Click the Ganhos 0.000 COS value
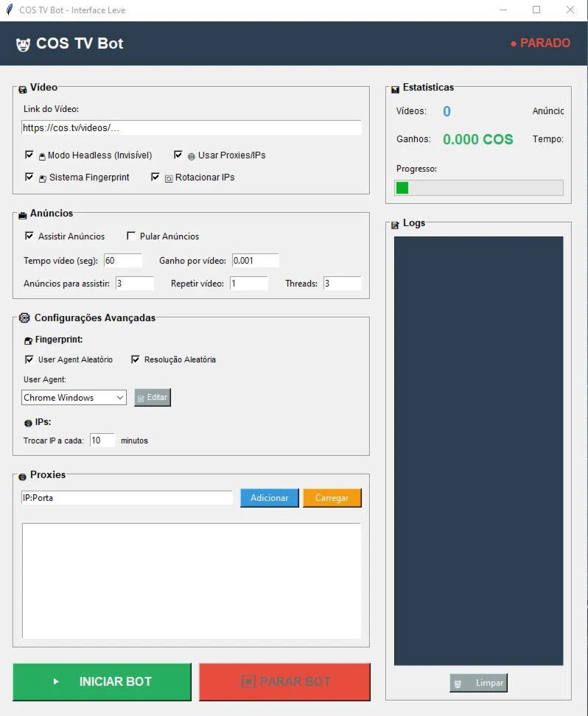This screenshot has width=588, height=716. [478, 139]
